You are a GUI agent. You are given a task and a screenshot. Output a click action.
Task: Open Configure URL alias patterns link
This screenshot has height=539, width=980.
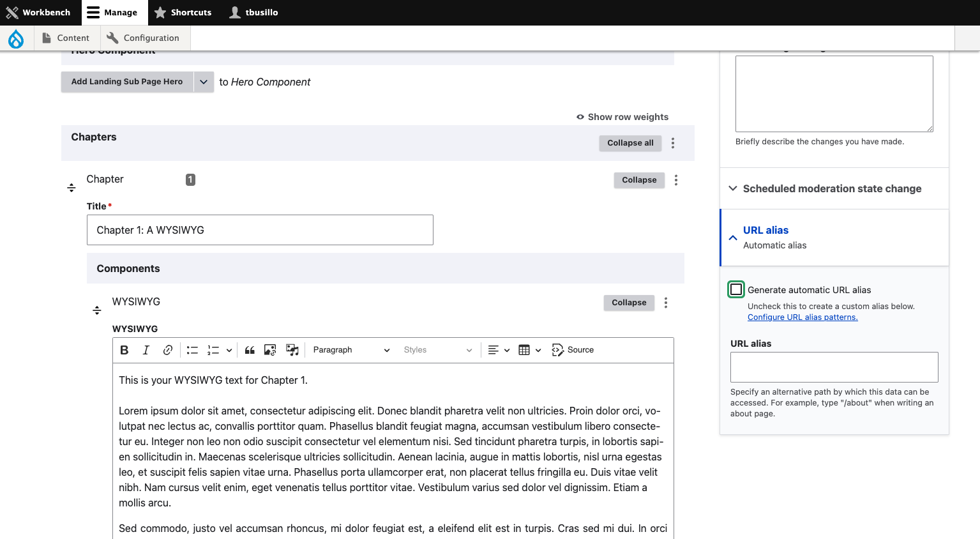point(803,317)
